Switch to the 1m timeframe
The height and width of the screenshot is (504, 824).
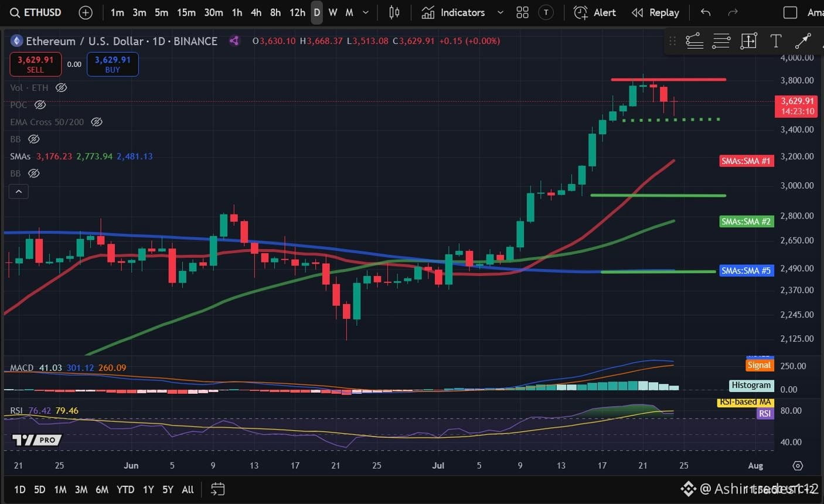pos(117,12)
